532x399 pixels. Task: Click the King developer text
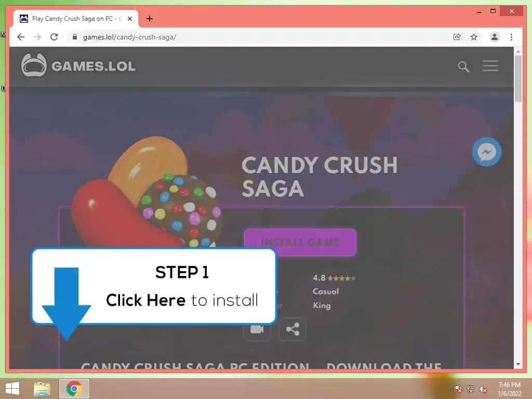point(322,305)
